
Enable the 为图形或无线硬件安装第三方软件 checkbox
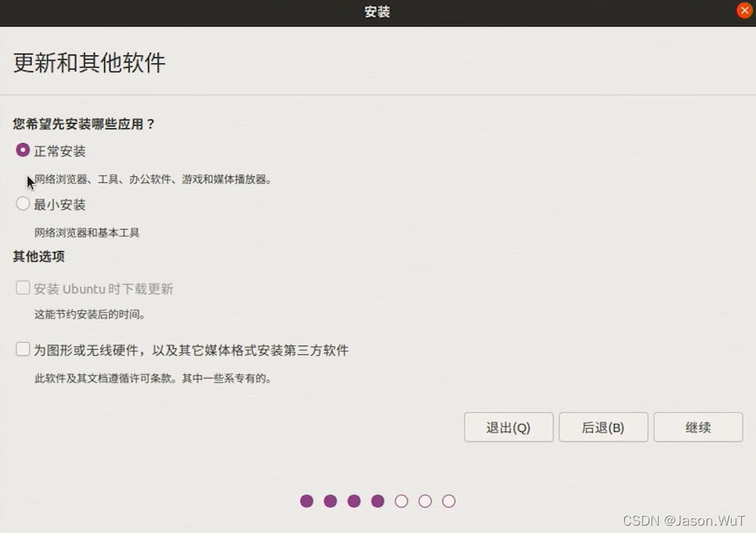click(x=23, y=350)
